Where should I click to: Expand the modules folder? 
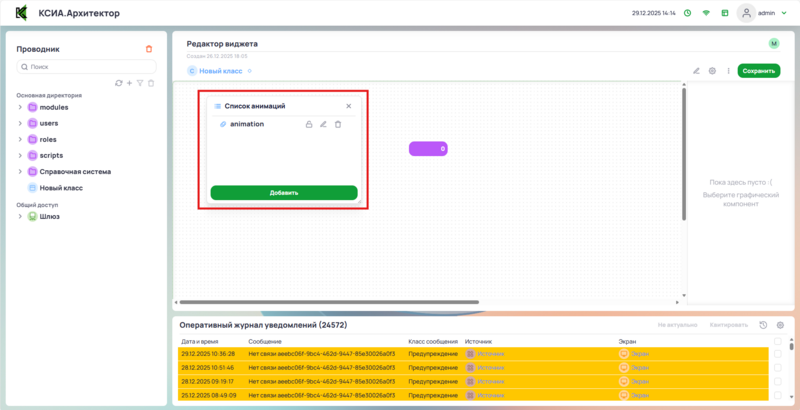[20, 107]
